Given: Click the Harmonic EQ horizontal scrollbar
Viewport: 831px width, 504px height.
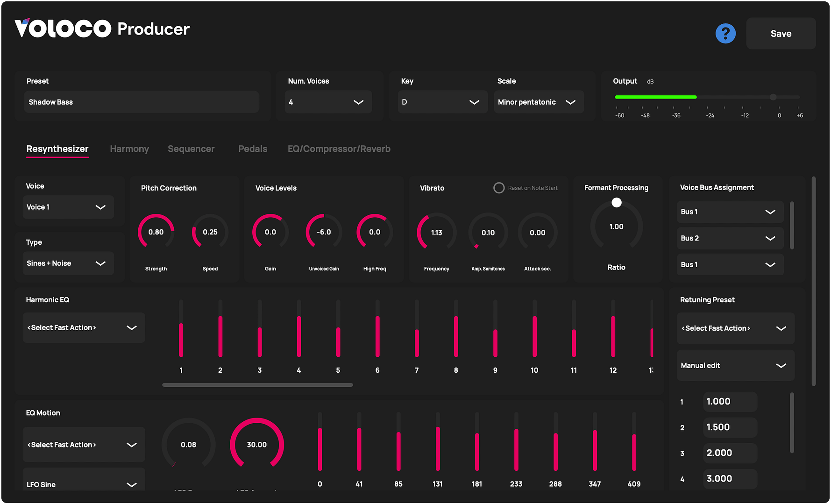Looking at the screenshot, I should [257, 385].
